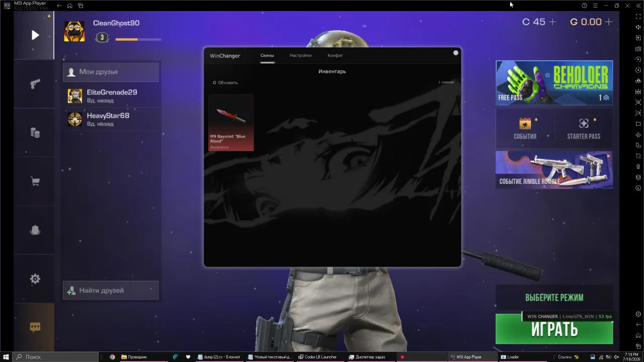The image size is (644, 362).
Task: Open the Мои друзья friends header
Action: coord(111,72)
